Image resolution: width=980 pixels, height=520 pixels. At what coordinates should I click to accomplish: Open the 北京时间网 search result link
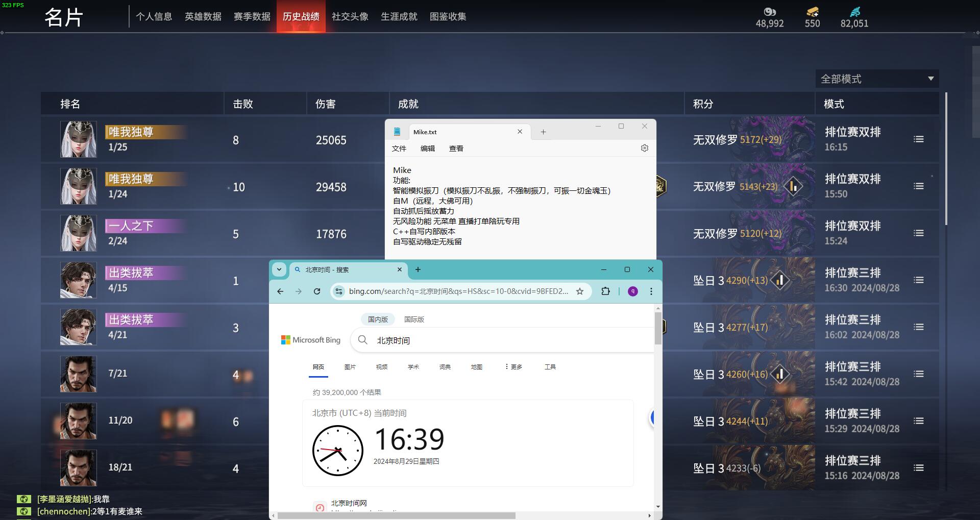click(349, 503)
